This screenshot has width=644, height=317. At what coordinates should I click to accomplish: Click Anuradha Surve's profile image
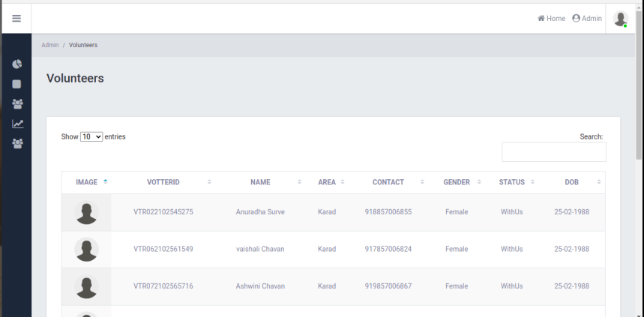(x=87, y=213)
